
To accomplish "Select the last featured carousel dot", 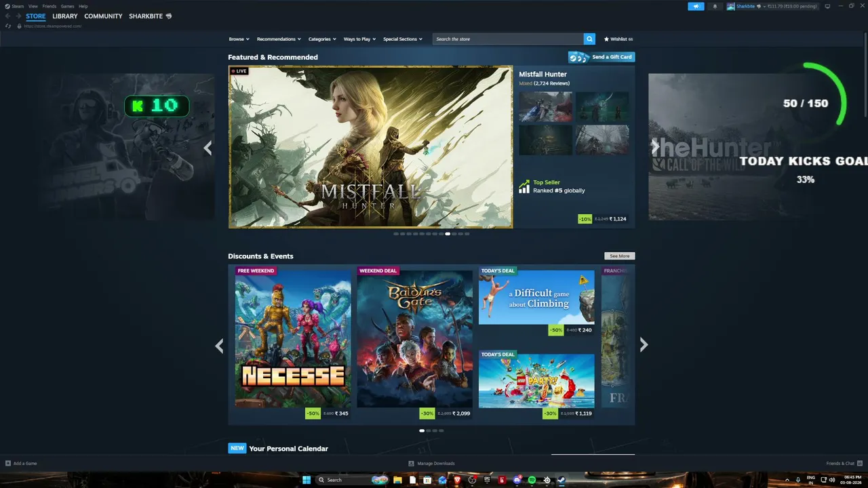I will tap(467, 234).
